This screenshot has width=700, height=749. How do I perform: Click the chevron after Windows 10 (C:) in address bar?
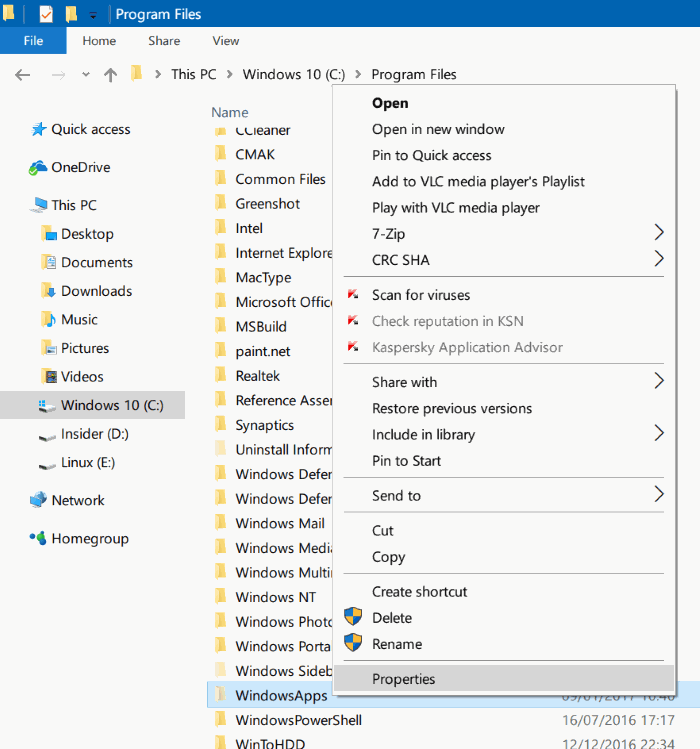click(358, 75)
